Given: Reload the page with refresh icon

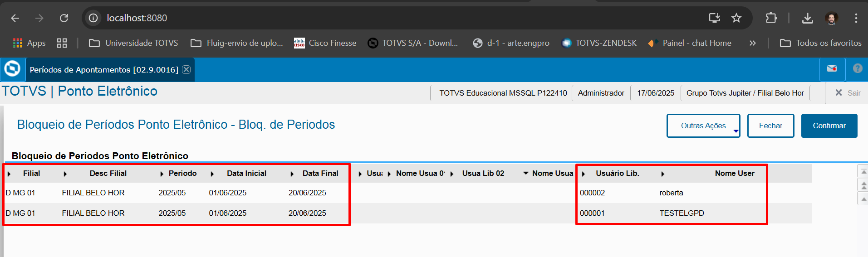Looking at the screenshot, I should (64, 18).
